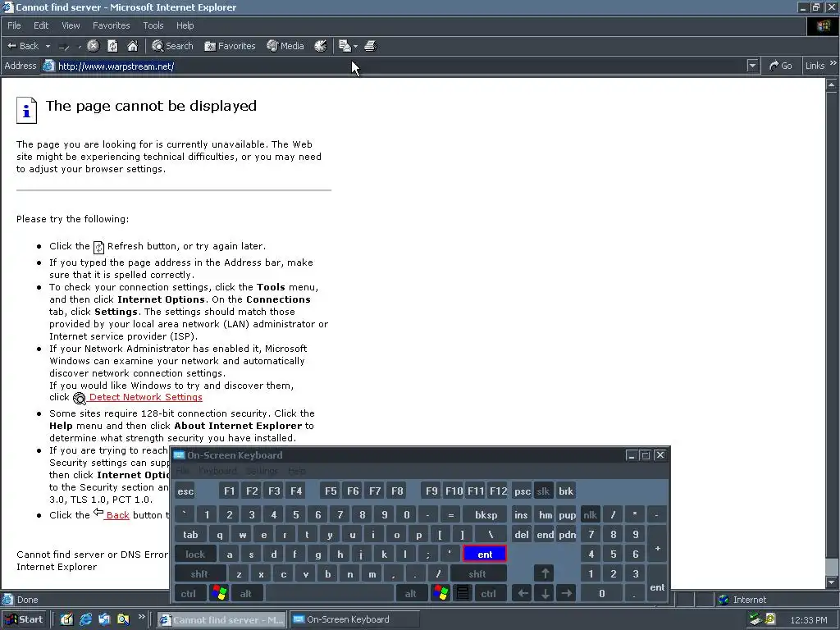Click the Back link on error page
840x630 pixels.
click(117, 515)
